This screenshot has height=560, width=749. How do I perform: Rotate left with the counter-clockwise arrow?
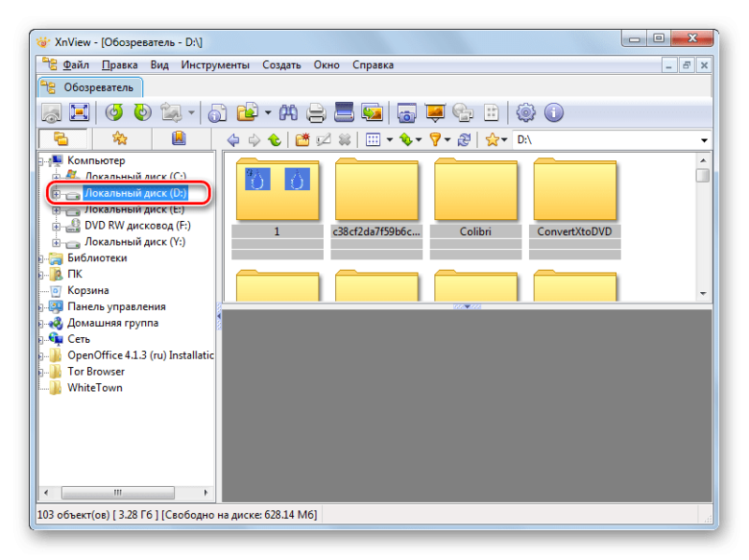(x=114, y=112)
